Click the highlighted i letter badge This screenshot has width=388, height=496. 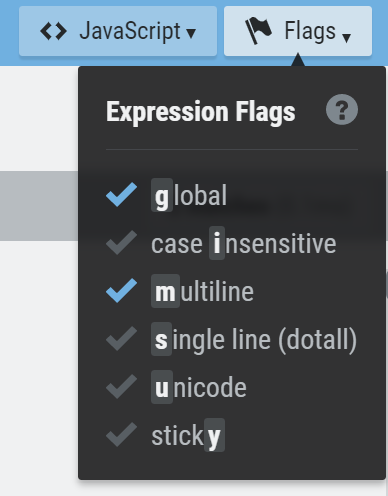click(x=217, y=243)
